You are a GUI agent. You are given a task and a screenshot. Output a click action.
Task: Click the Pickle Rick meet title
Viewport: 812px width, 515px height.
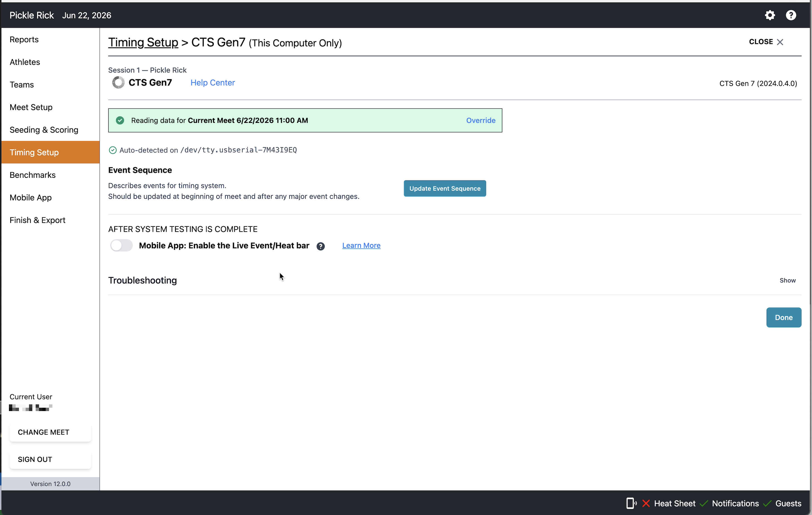coord(32,15)
